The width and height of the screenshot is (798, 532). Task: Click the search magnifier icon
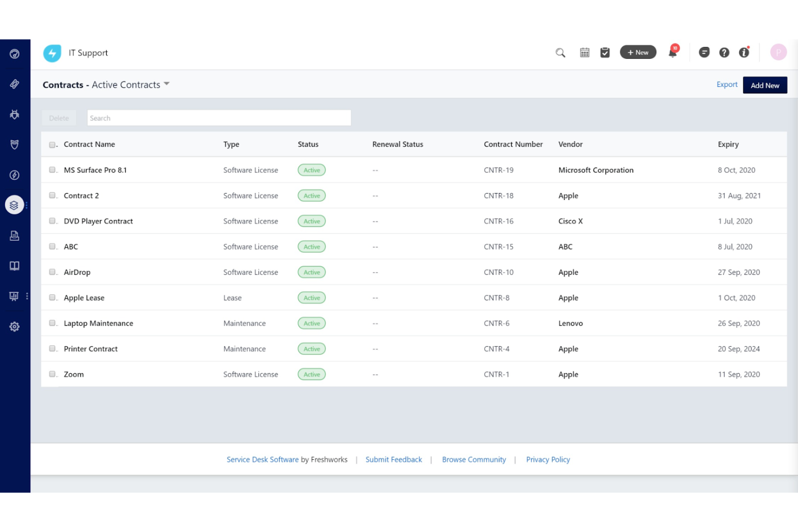pyautogui.click(x=560, y=53)
